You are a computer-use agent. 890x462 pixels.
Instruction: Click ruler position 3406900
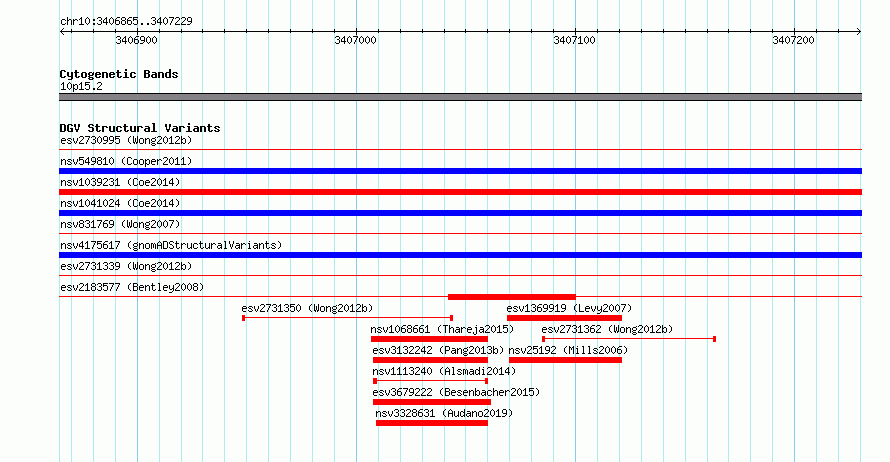137,40
